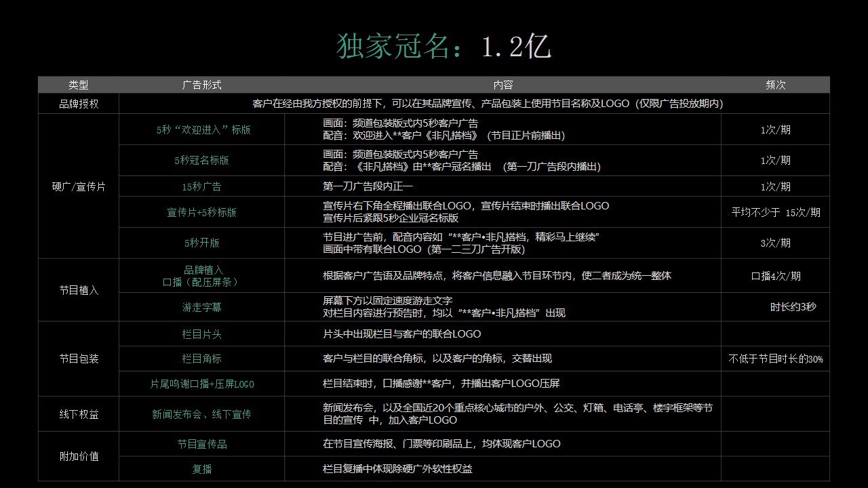Click the 第一刀广告段内正一 content cell
The height and width of the screenshot is (488, 868).
pyautogui.click(x=502, y=186)
